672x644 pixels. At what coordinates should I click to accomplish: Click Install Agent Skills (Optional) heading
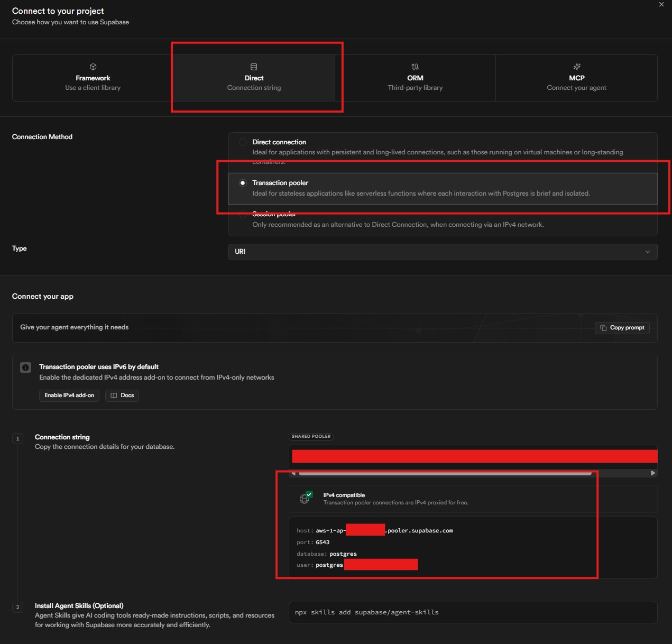(x=79, y=605)
